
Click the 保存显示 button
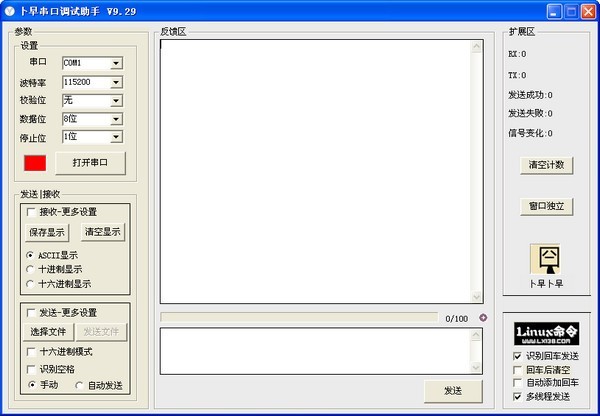pos(47,232)
